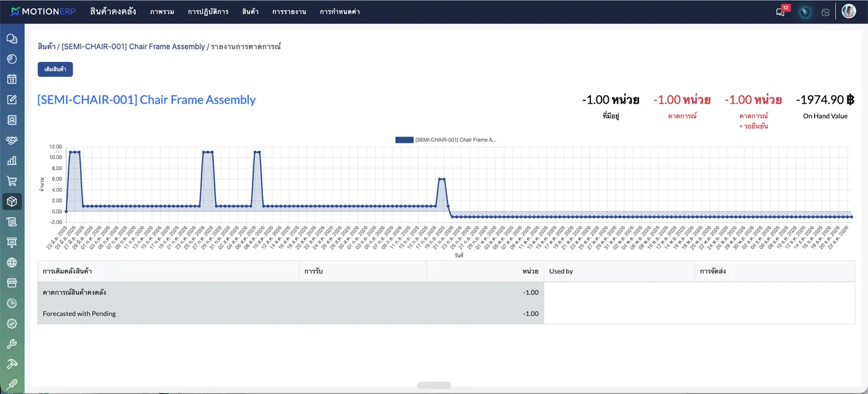Open the Discuss chat bubbles sidebar icon
The image size is (868, 394).
point(12,38)
